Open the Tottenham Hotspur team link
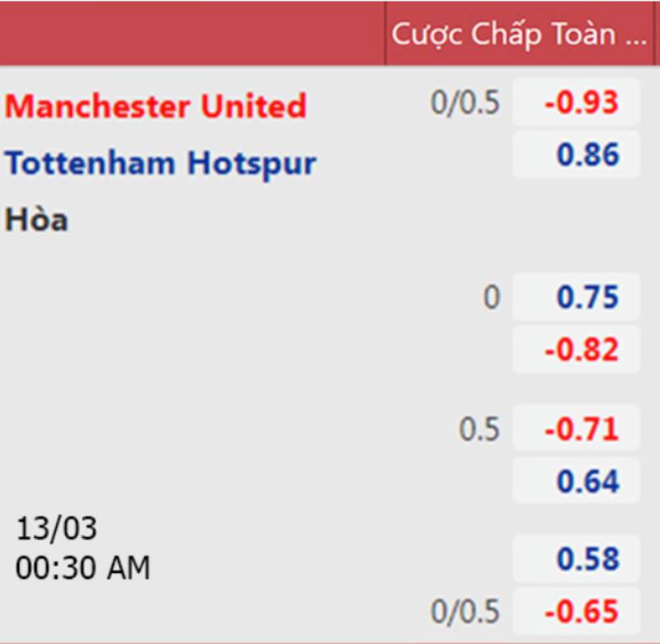Screen dimensions: 660x644 [x=161, y=162]
